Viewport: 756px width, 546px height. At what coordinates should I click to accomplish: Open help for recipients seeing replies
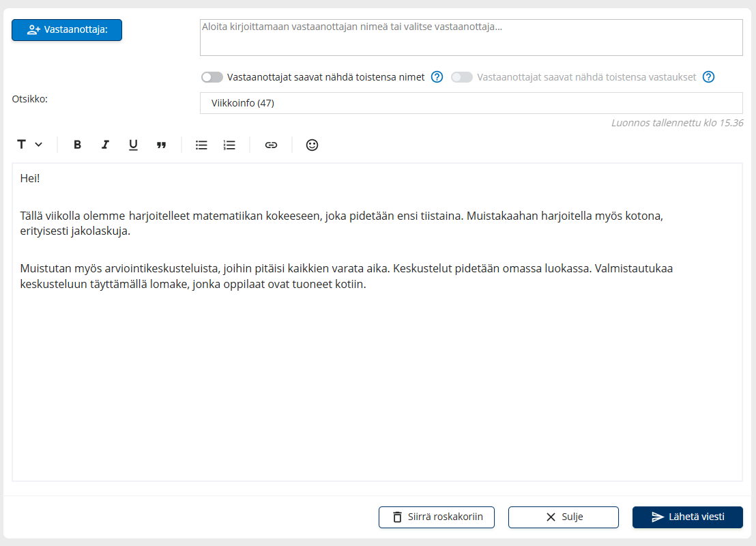pyautogui.click(x=708, y=77)
